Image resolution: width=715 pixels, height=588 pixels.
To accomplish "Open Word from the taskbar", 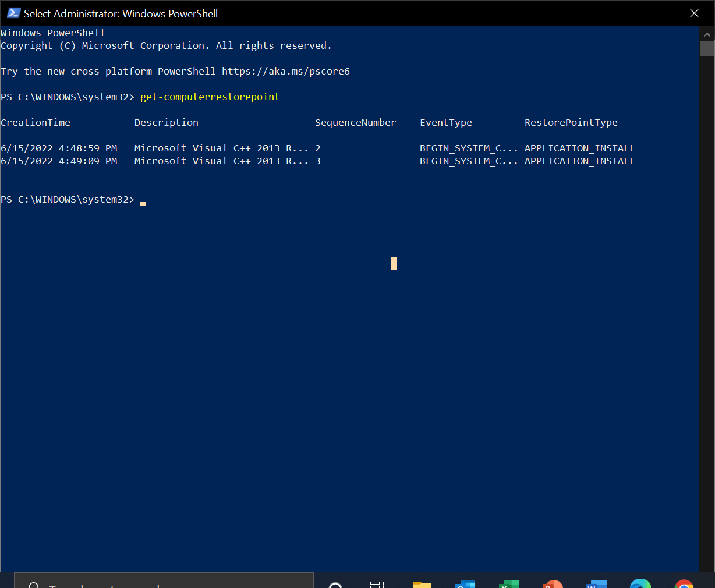I will (x=596, y=584).
